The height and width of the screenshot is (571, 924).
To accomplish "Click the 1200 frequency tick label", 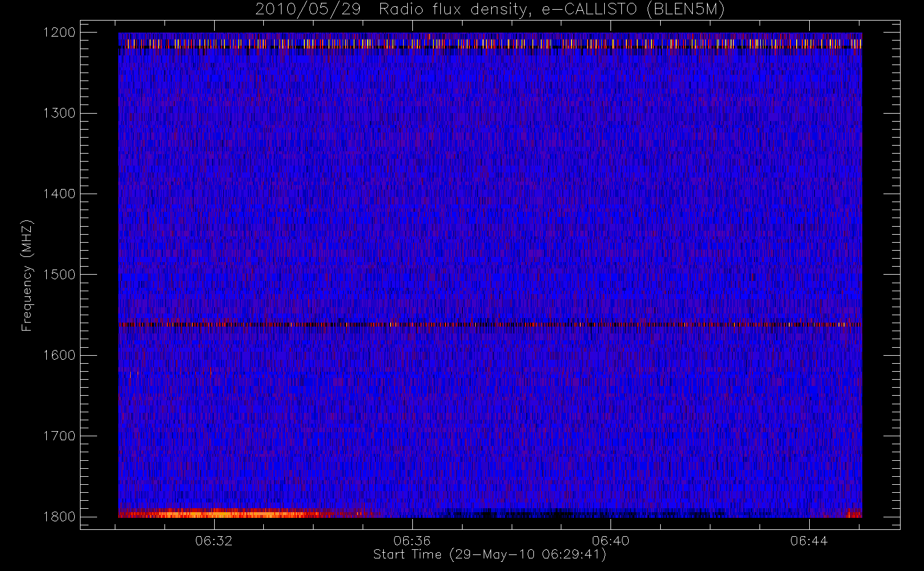I will (x=59, y=33).
